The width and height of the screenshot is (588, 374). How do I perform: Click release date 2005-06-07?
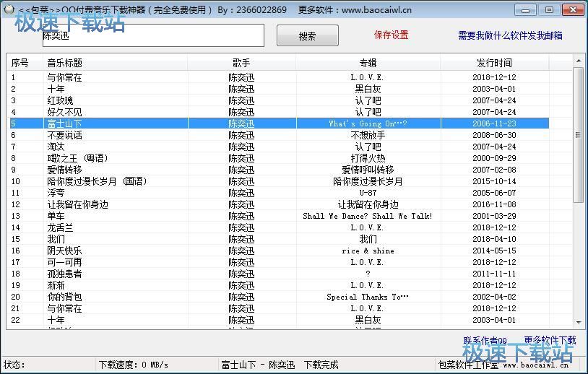[494, 193]
